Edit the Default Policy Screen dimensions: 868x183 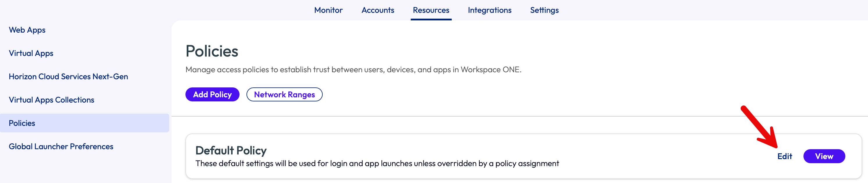[x=785, y=156]
